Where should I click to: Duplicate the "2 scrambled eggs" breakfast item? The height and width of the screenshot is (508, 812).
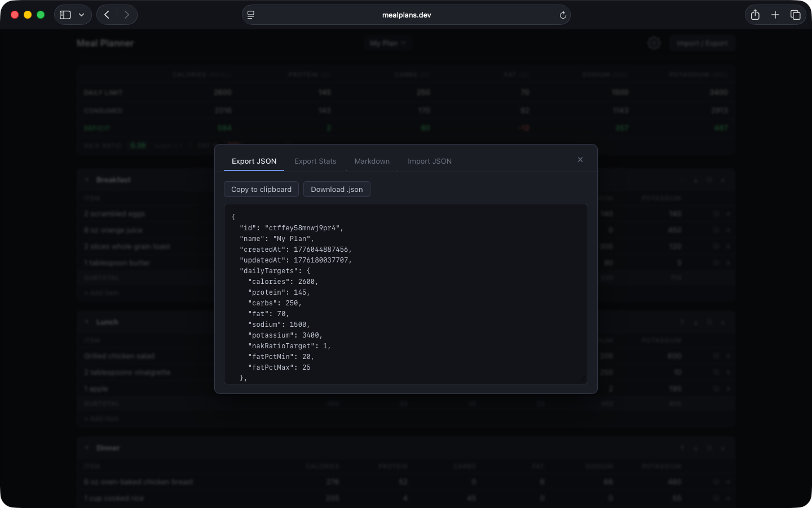pos(715,213)
